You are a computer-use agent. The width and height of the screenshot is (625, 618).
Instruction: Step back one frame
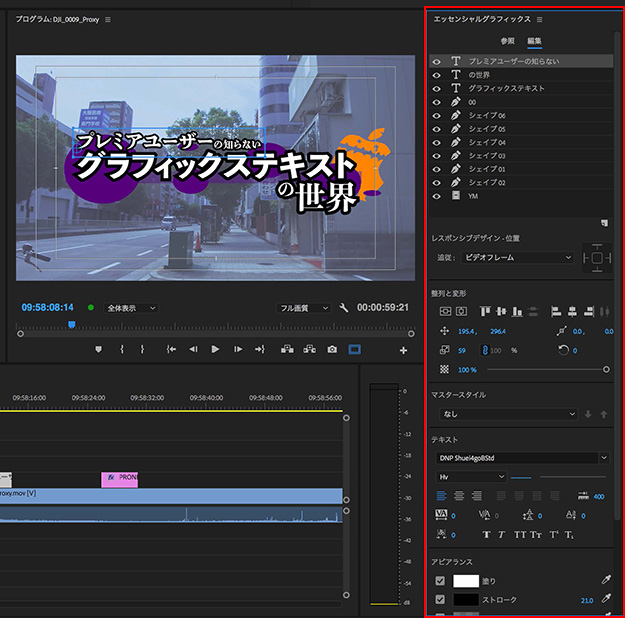[x=193, y=350]
